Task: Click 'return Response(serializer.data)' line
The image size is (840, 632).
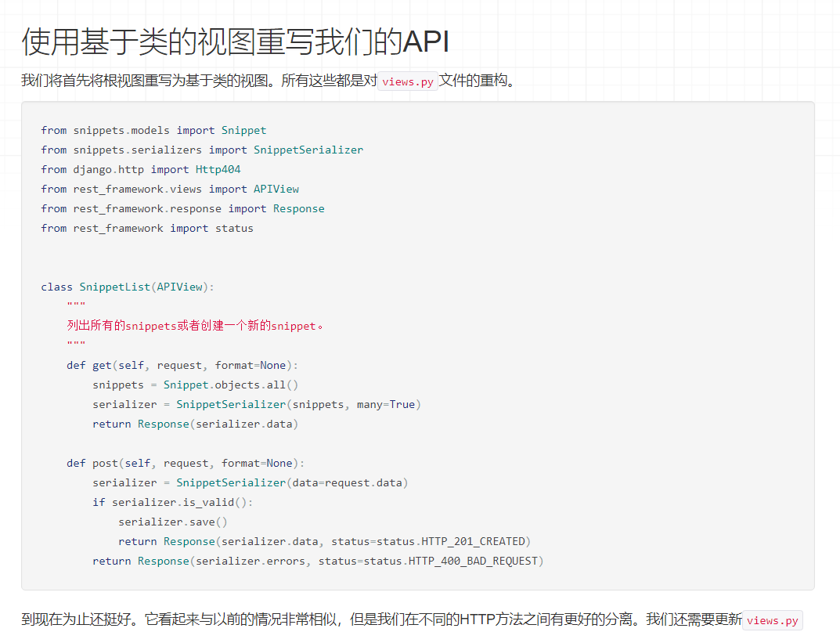Action: pyautogui.click(x=195, y=424)
